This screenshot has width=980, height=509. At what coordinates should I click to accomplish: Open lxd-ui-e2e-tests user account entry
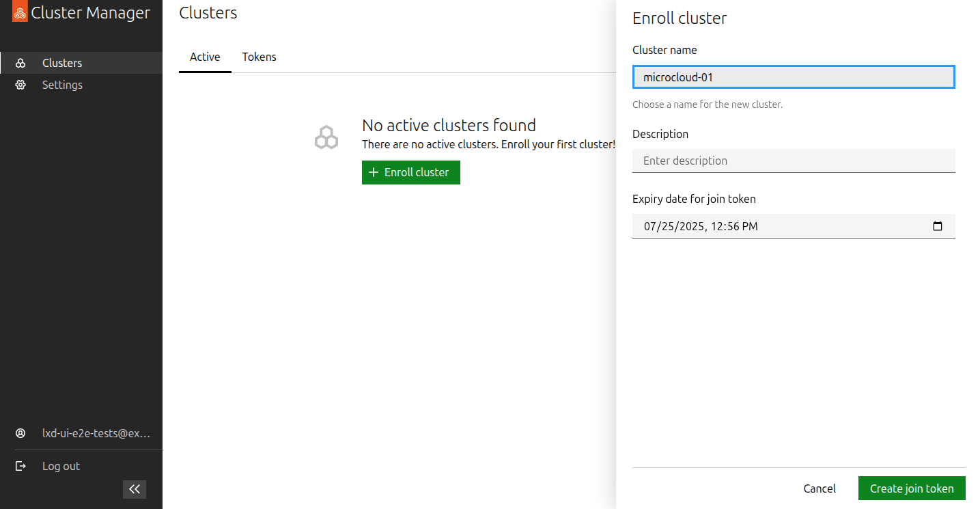tap(81, 433)
